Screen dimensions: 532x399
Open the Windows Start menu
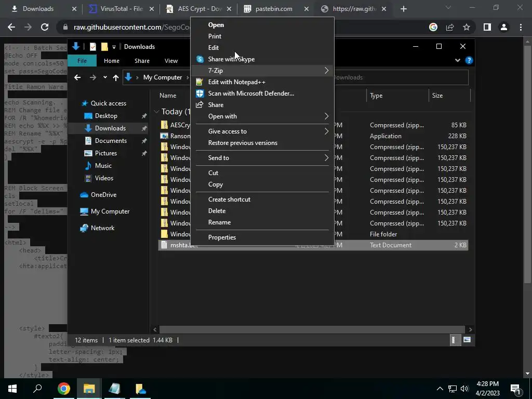(x=12, y=389)
